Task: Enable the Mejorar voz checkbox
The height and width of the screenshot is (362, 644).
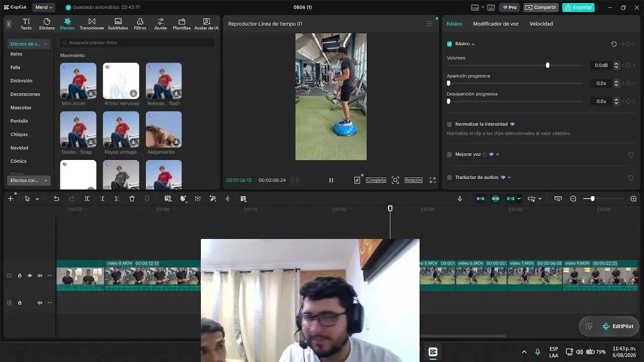Action: click(449, 154)
